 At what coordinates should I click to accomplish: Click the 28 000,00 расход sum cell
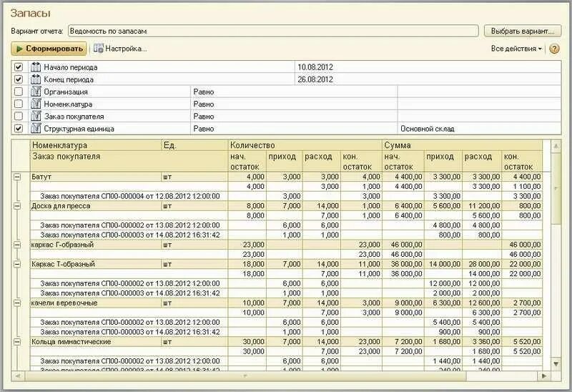(x=482, y=264)
